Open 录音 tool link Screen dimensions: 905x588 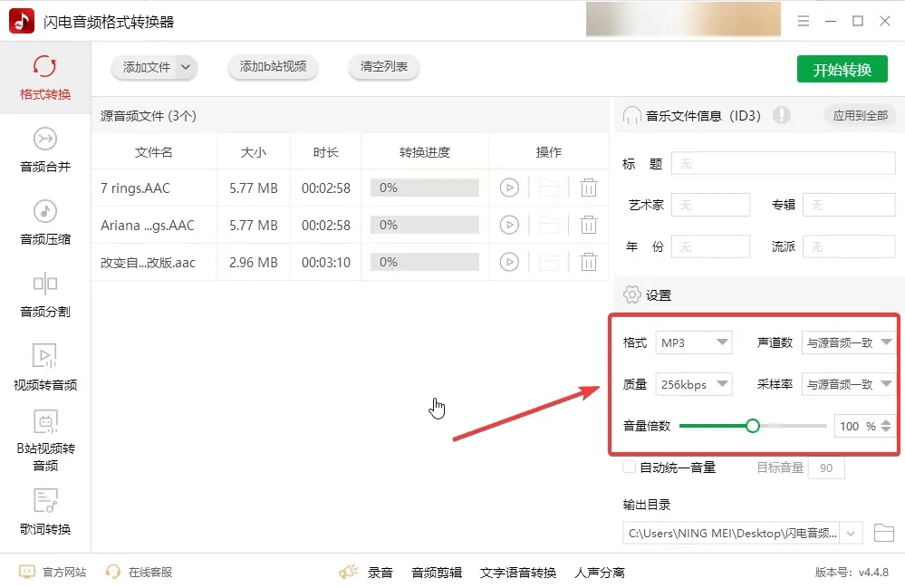pyautogui.click(x=380, y=573)
